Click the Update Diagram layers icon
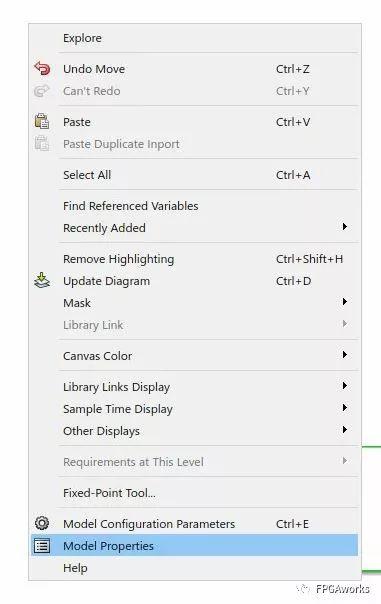 [x=42, y=280]
